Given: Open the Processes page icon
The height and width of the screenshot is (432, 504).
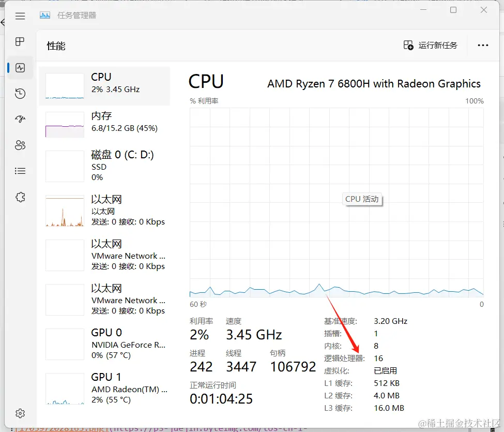Looking at the screenshot, I should pos(20,42).
